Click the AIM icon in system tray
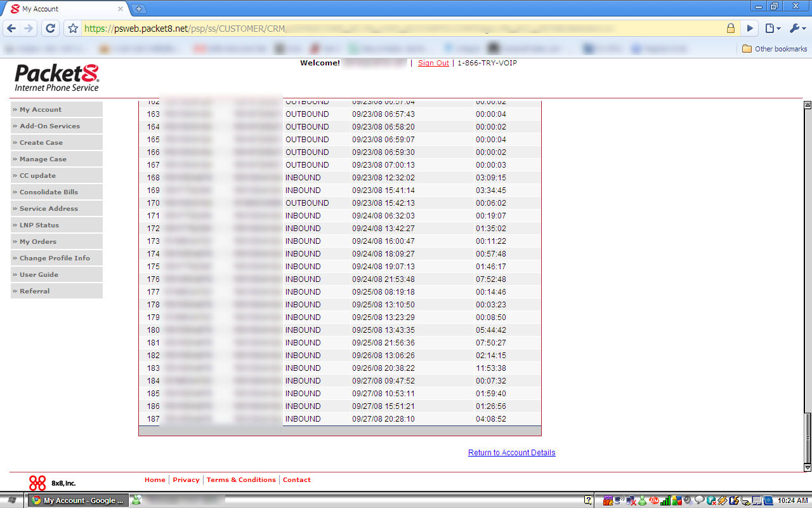Image resolution: width=812 pixels, height=508 pixels. (x=654, y=500)
